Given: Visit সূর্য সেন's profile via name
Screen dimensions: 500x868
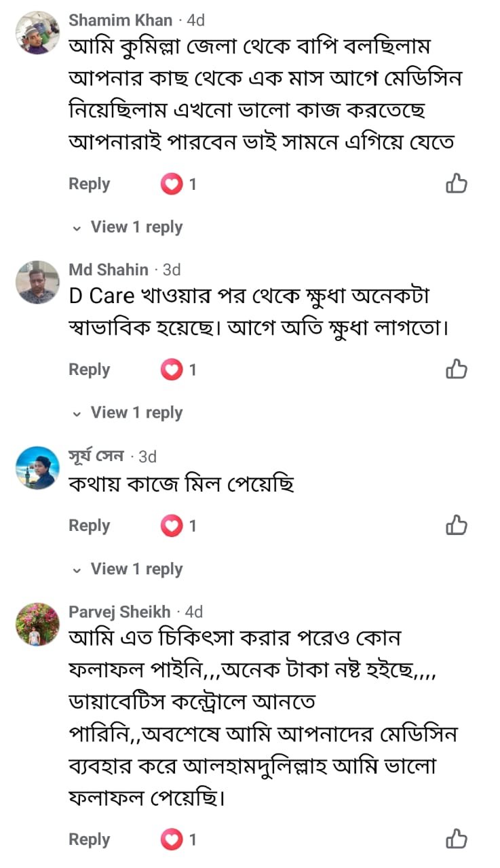Looking at the screenshot, I should (96, 456).
